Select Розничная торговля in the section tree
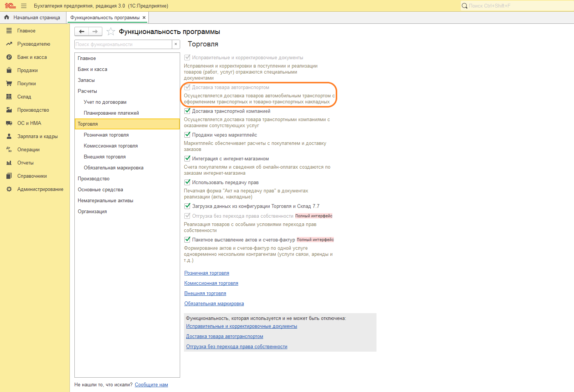The image size is (574, 392). (106, 135)
